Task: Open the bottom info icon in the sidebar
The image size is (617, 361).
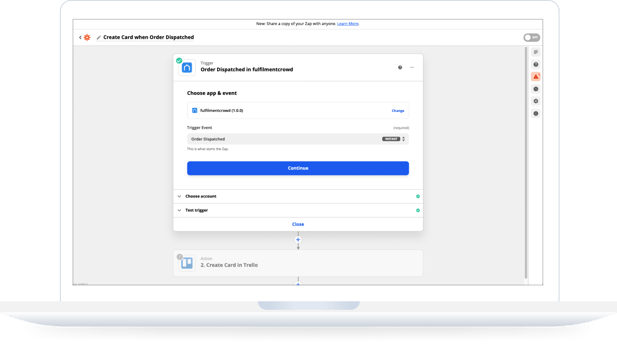Action: click(536, 113)
